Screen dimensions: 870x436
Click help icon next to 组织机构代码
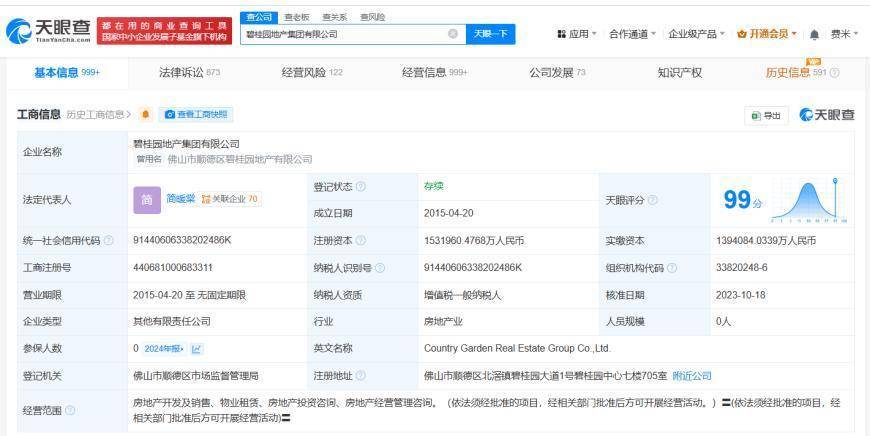click(x=672, y=268)
